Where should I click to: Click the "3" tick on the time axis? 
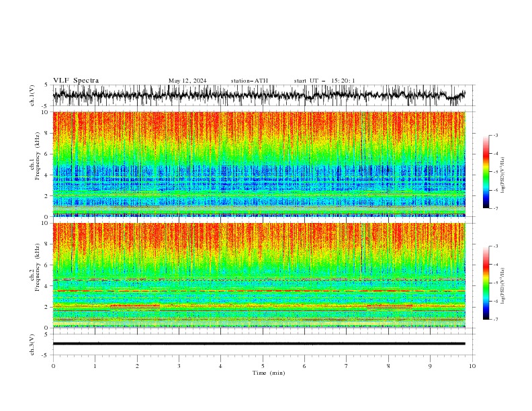coord(179,366)
